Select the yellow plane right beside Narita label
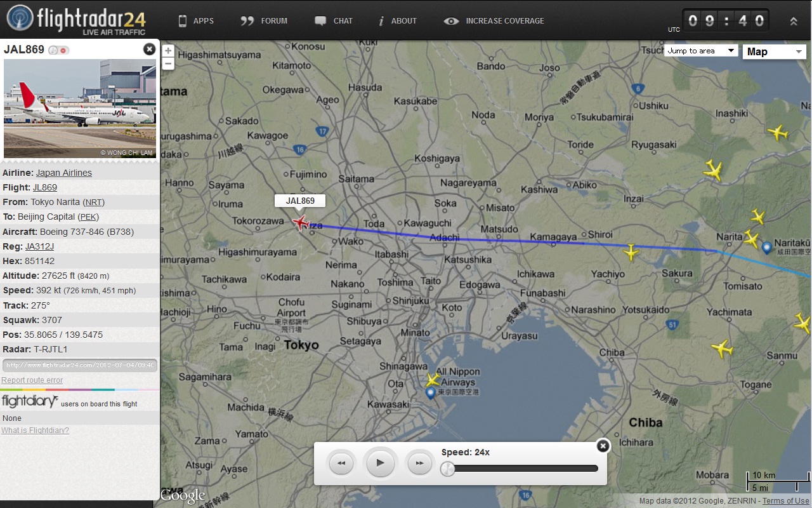812x508 pixels. pyautogui.click(x=751, y=239)
